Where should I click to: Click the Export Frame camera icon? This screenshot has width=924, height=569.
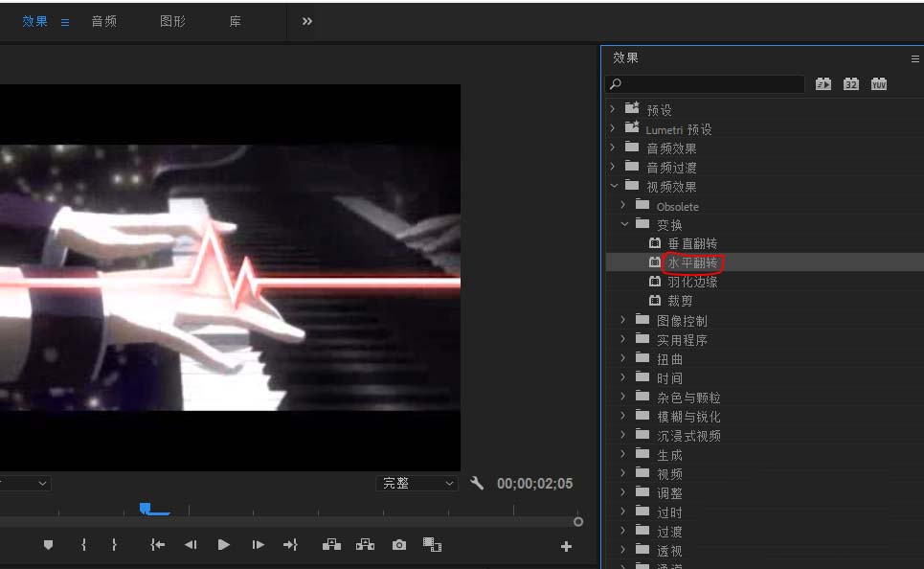pos(399,545)
